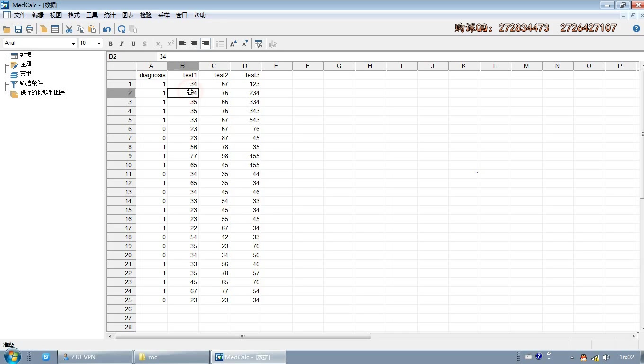This screenshot has width=644, height=364.
Task: Click the horizontal scrollbar thumb below the grid
Action: [x=242, y=336]
